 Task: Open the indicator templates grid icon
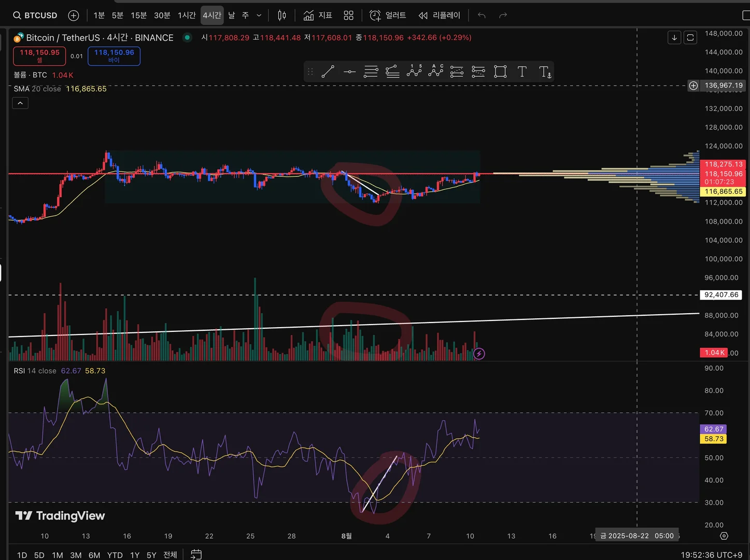(x=349, y=16)
